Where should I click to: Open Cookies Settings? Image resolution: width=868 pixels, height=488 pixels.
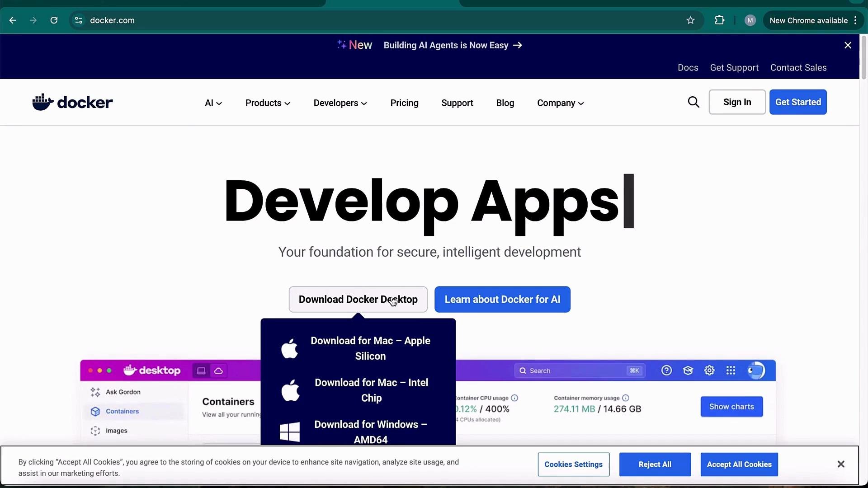pyautogui.click(x=573, y=465)
